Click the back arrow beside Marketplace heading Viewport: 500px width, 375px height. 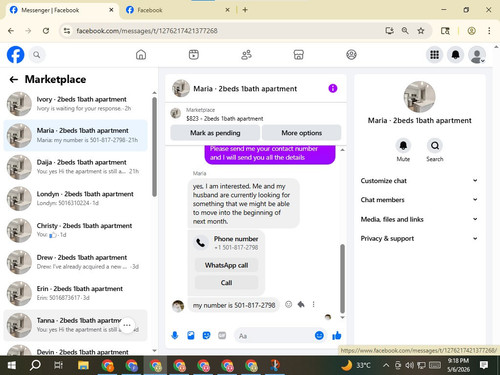[x=14, y=79]
